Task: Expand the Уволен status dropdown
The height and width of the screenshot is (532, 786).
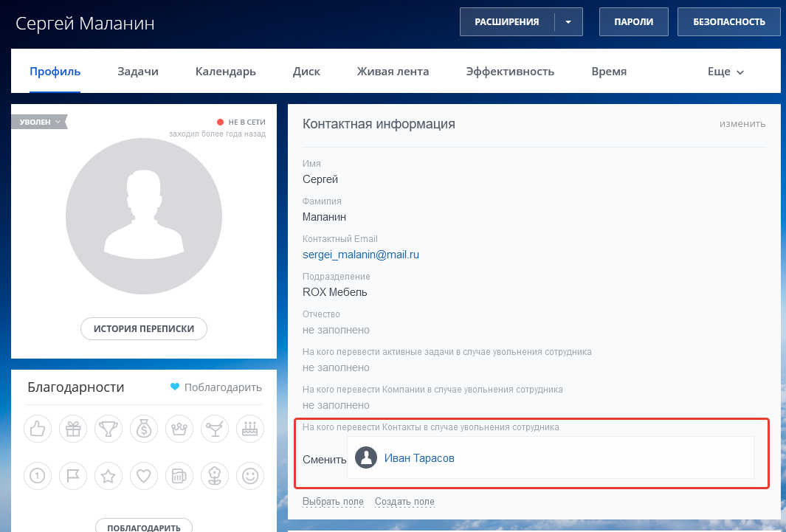Action: 40,122
